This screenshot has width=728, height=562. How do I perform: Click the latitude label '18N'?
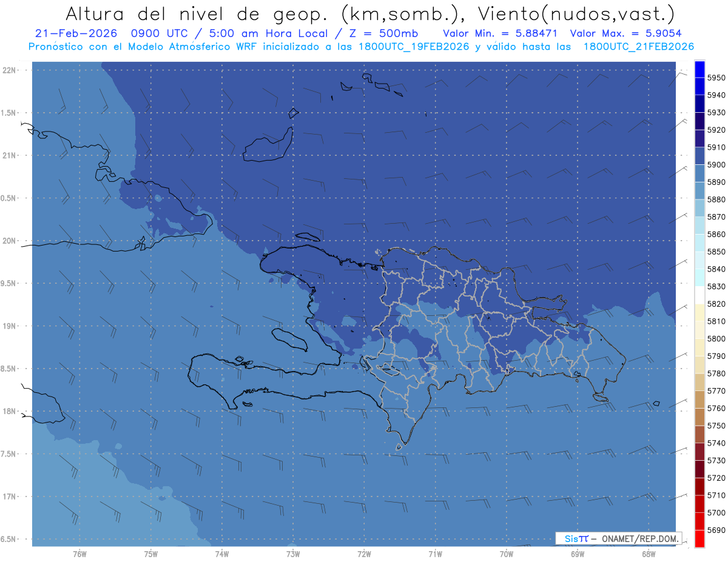tap(10, 411)
